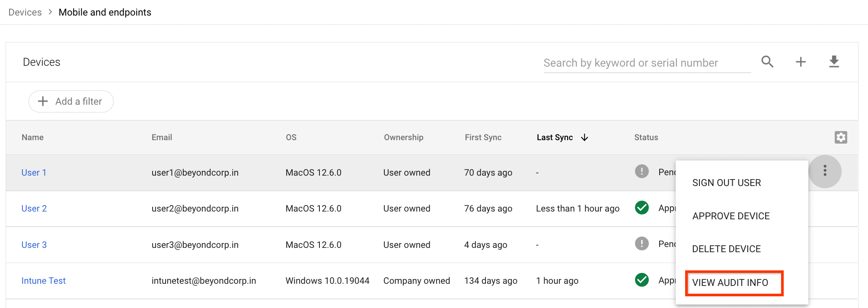This screenshot has width=868, height=308.
Task: Click the plus icon to add device
Action: (801, 62)
